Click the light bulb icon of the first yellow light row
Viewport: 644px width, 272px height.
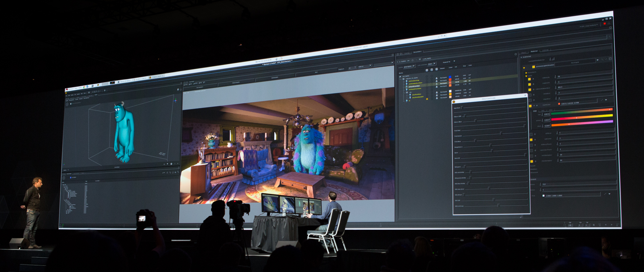click(407, 81)
